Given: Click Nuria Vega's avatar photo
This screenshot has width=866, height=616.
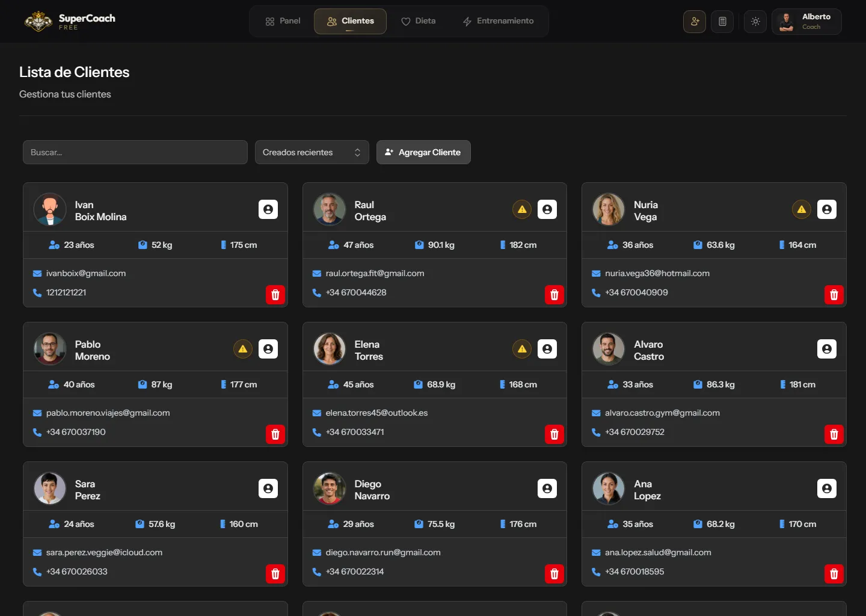Looking at the screenshot, I should 609,209.
